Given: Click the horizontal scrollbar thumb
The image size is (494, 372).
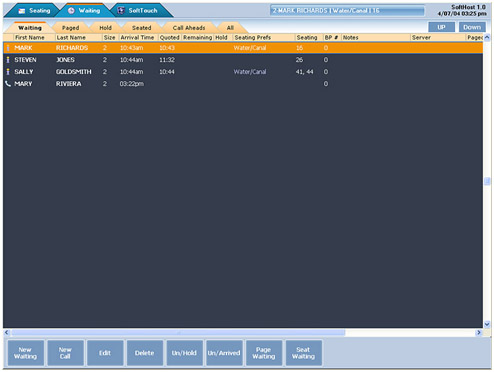Looking at the screenshot, I should (178, 332).
